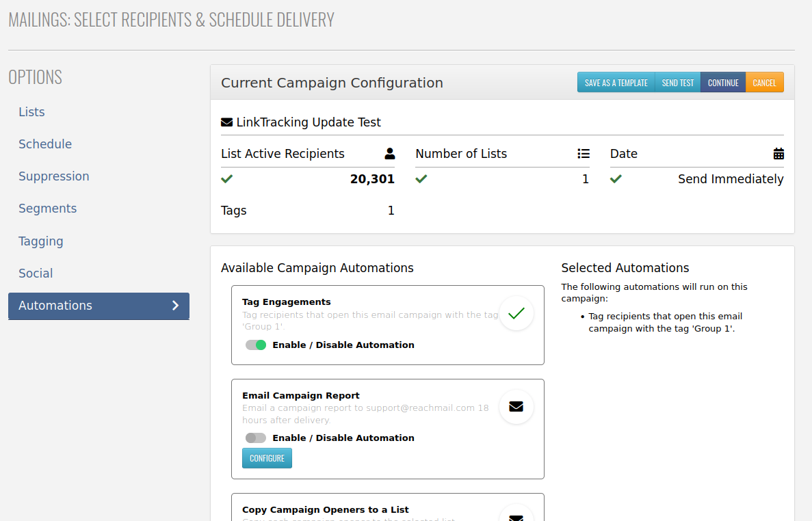Click the person icon for List Active Recipients

click(390, 154)
